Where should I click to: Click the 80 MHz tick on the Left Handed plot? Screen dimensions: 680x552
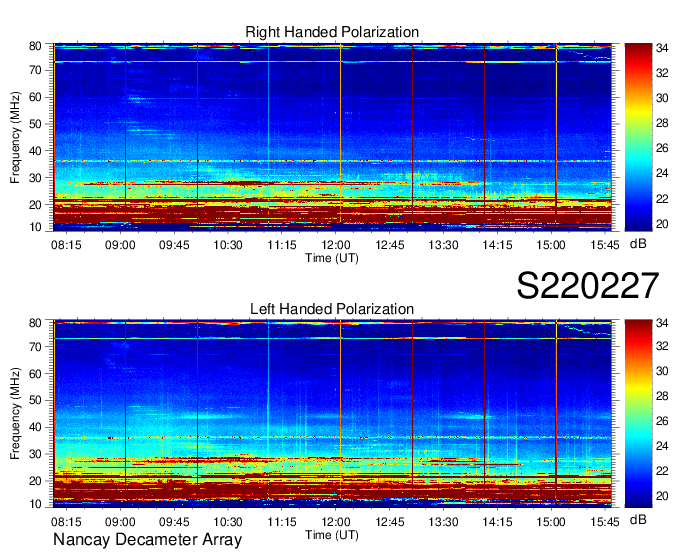coord(35,323)
